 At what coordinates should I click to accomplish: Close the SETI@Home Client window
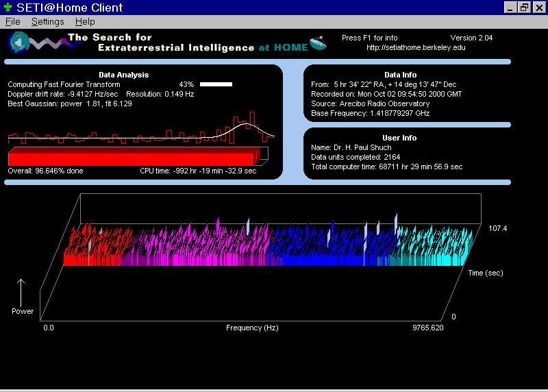(539, 8)
